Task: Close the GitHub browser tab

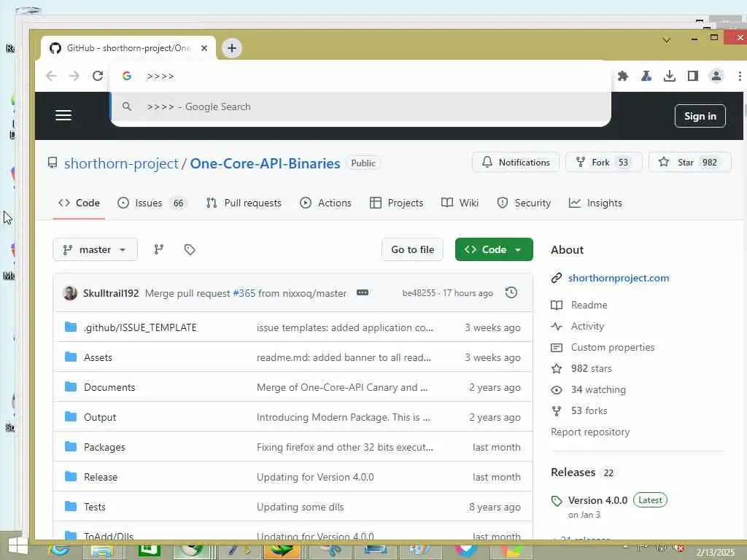Action: (x=204, y=48)
